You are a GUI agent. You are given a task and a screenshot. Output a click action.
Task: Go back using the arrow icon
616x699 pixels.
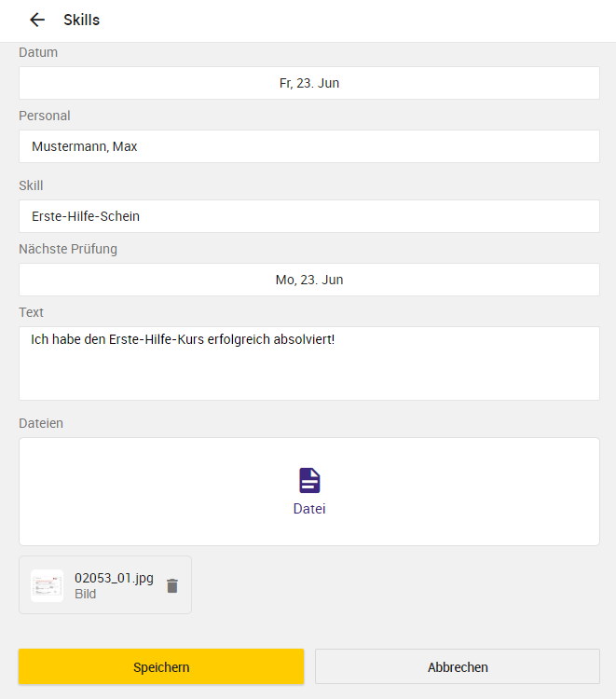coord(37,21)
